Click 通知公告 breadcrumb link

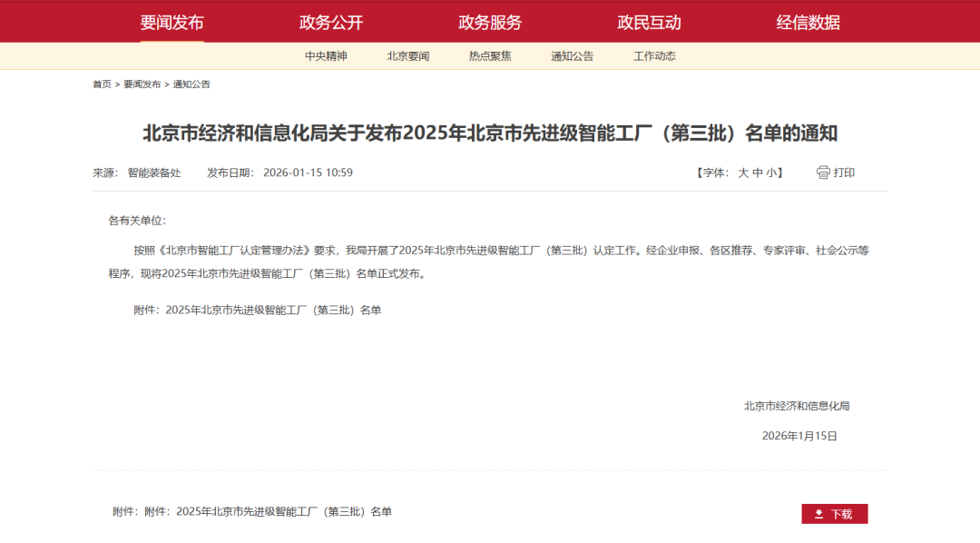point(191,84)
